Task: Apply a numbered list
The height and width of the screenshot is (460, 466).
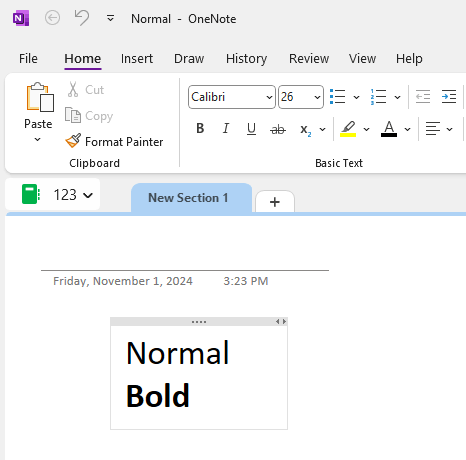Action: [x=378, y=97]
